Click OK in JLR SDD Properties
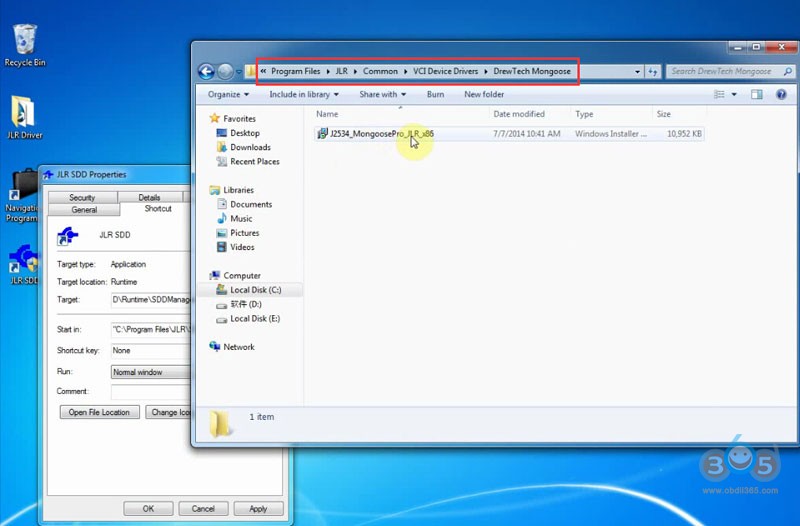Screen dimensions: 800x526 pyautogui.click(x=148, y=509)
